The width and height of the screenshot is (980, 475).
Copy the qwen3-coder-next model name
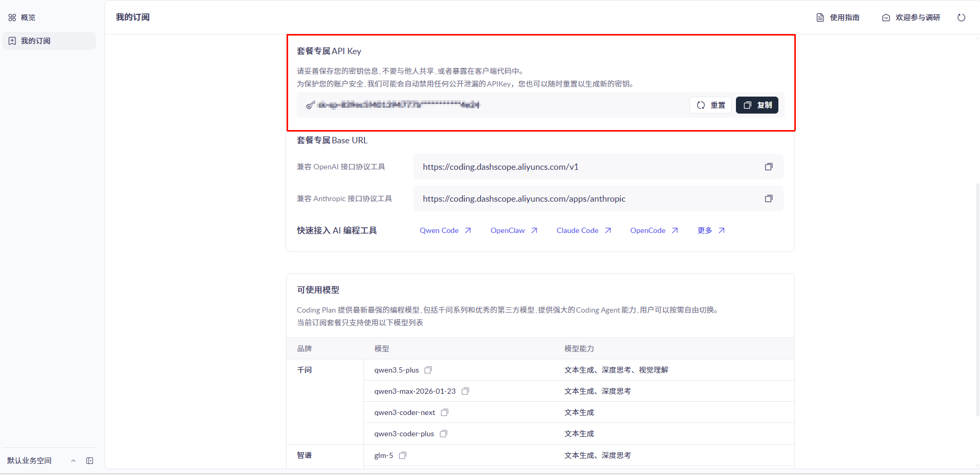pyautogui.click(x=445, y=412)
